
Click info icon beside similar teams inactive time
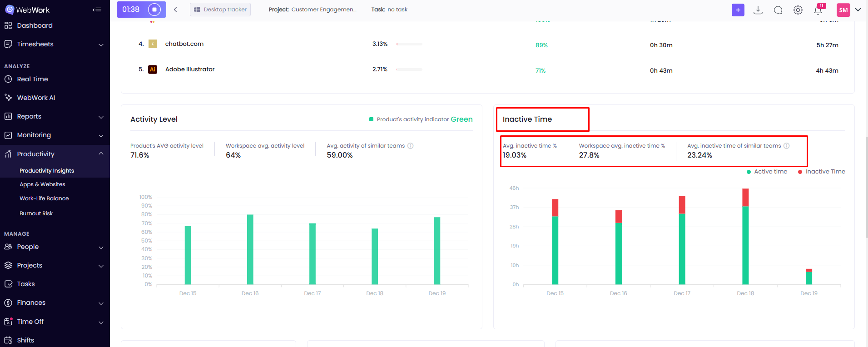787,146
